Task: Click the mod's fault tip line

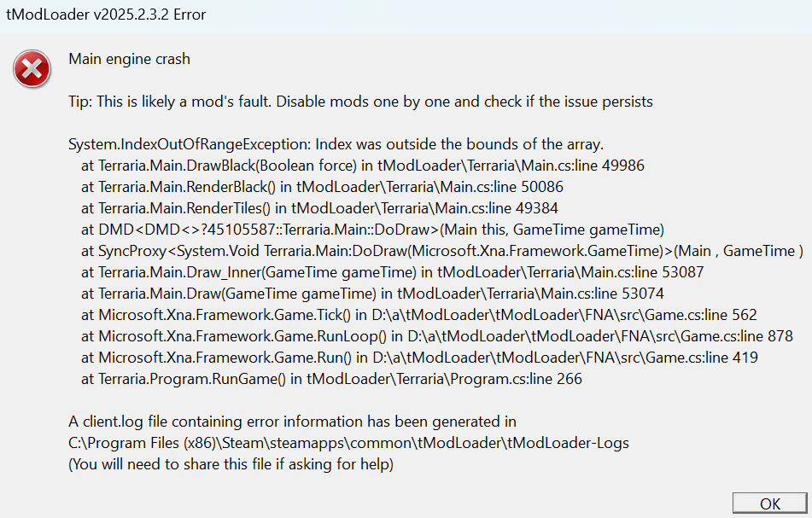Action: point(360,102)
